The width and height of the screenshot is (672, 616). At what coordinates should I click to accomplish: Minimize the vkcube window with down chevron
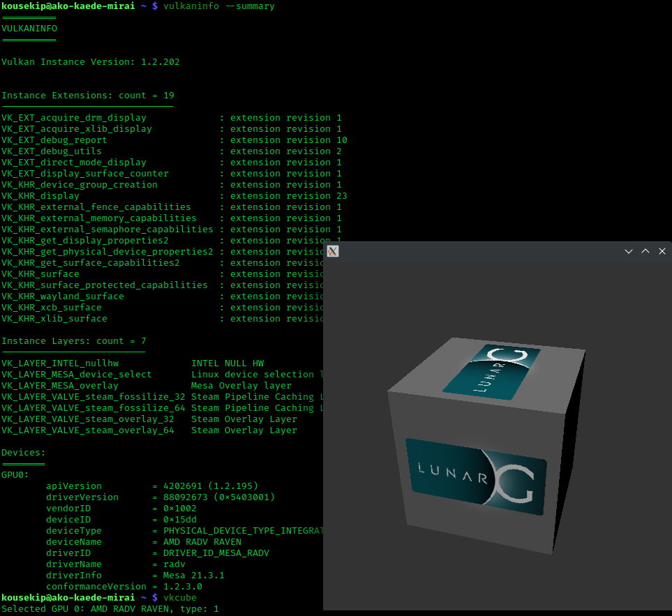629,251
